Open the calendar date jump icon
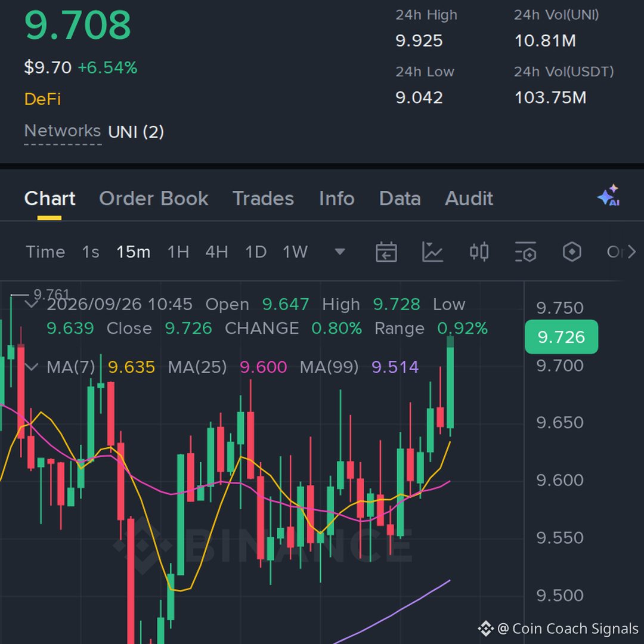The height and width of the screenshot is (644, 644). click(x=386, y=252)
